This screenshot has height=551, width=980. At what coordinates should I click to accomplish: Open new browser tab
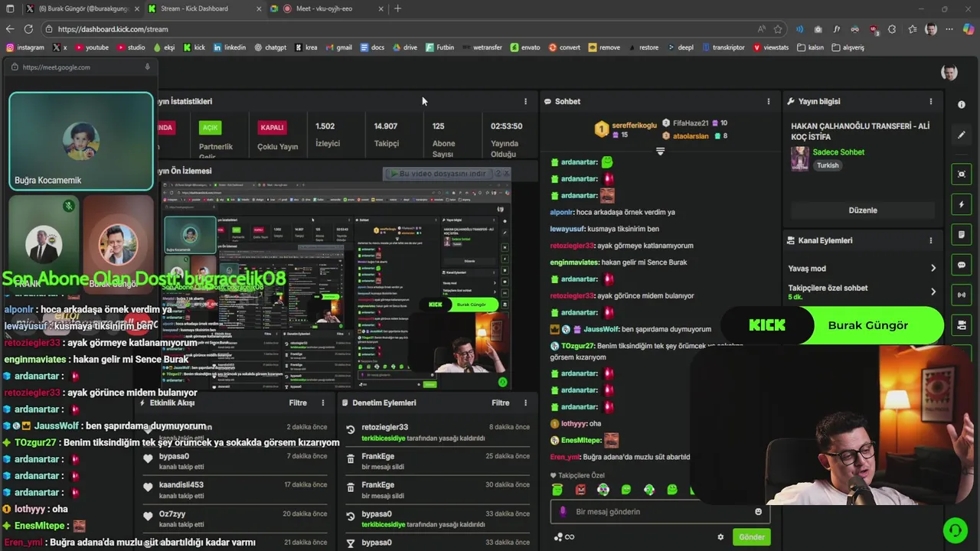[x=397, y=8]
